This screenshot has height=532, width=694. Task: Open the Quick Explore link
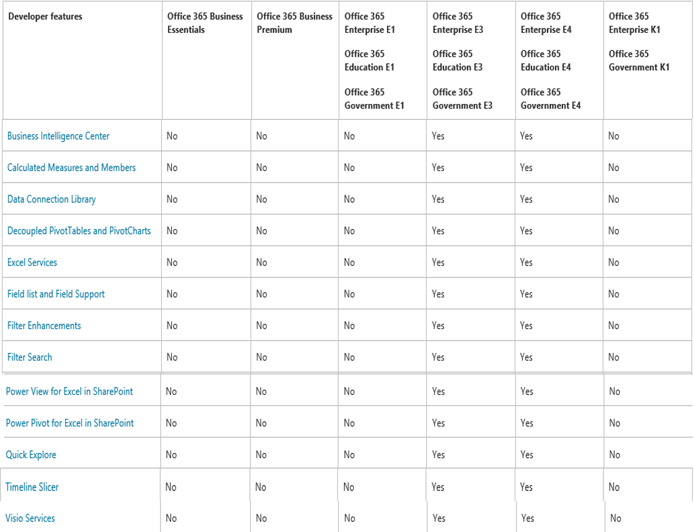(x=31, y=455)
